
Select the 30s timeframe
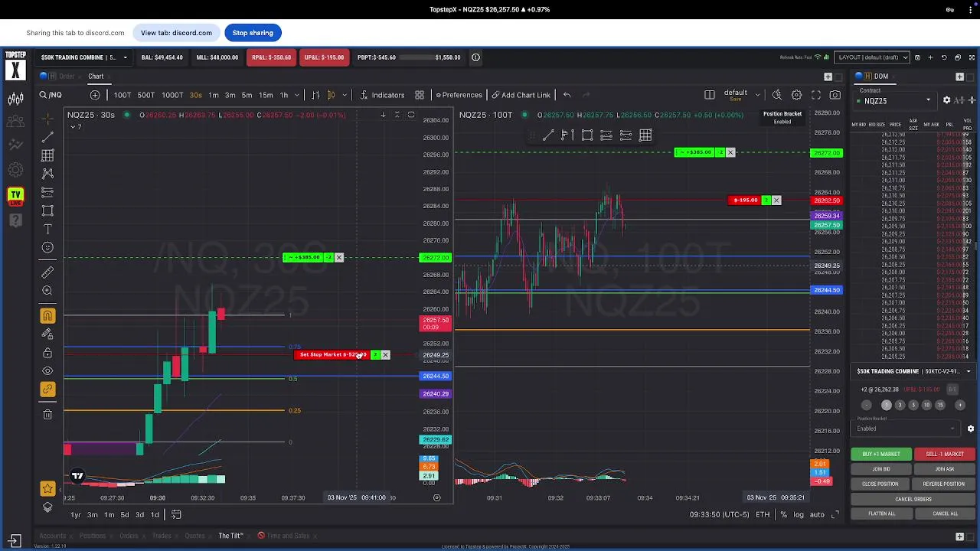click(x=195, y=95)
